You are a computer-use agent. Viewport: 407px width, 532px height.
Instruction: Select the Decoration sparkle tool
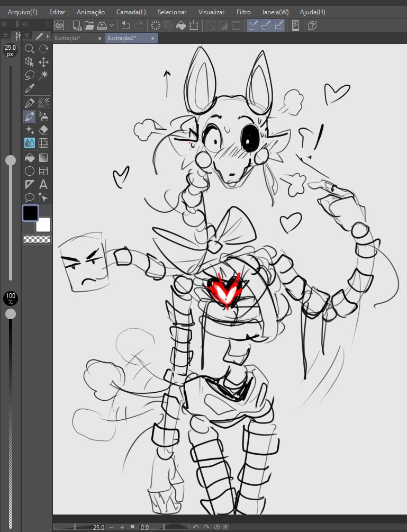[30, 130]
